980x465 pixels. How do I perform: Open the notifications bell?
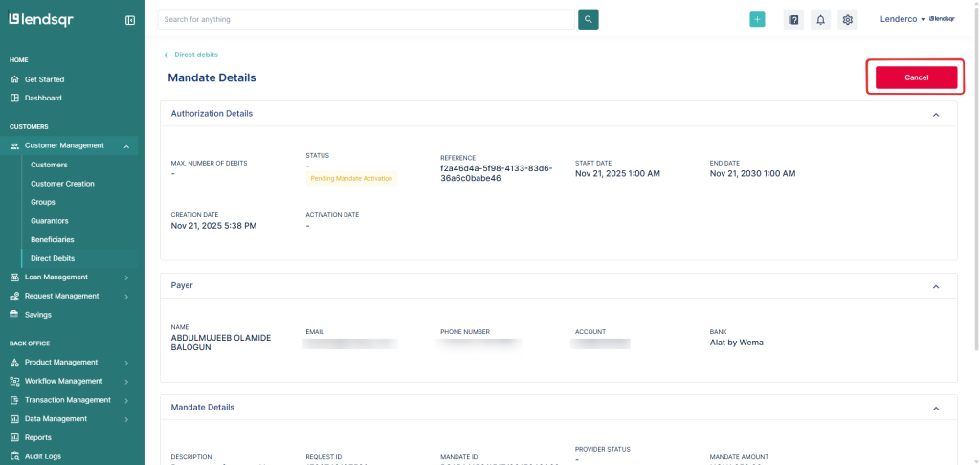[820, 19]
